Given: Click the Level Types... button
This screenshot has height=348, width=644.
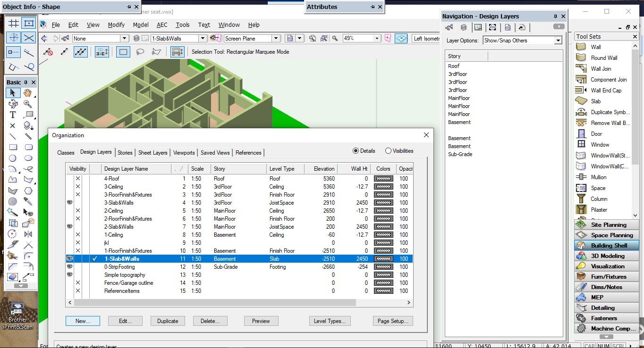Looking at the screenshot, I should 330,321.
